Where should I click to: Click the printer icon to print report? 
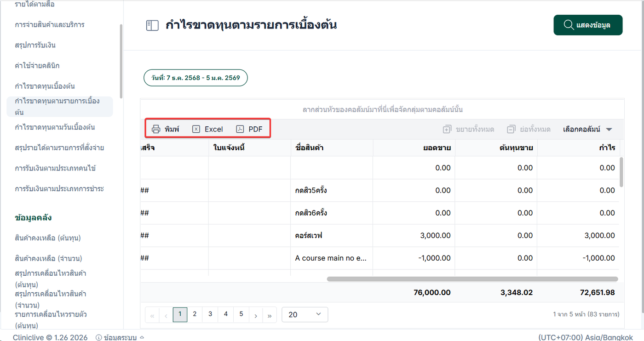coord(156,129)
